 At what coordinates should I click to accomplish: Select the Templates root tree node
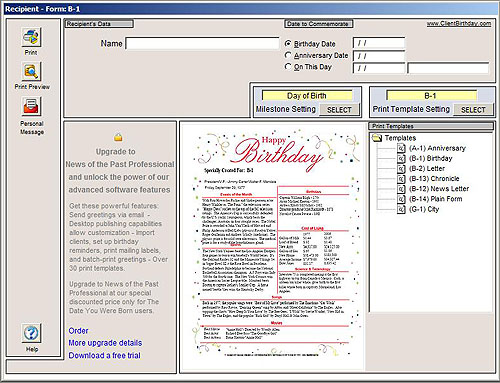click(400, 138)
